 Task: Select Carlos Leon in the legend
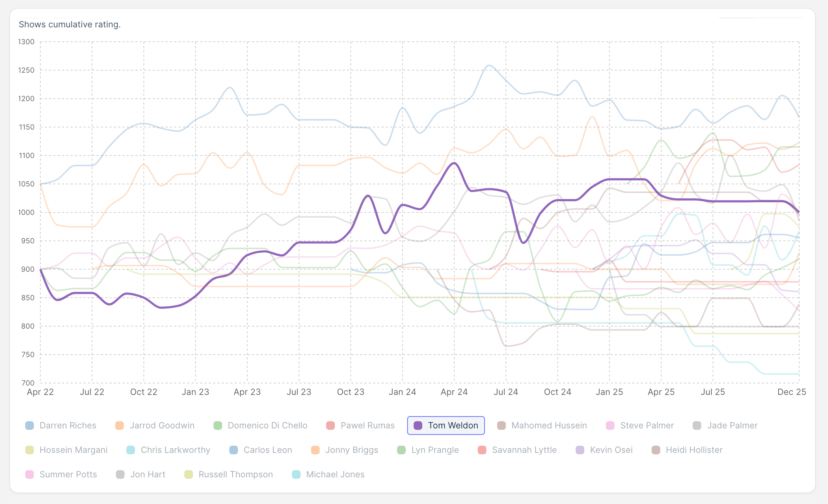[261, 450]
